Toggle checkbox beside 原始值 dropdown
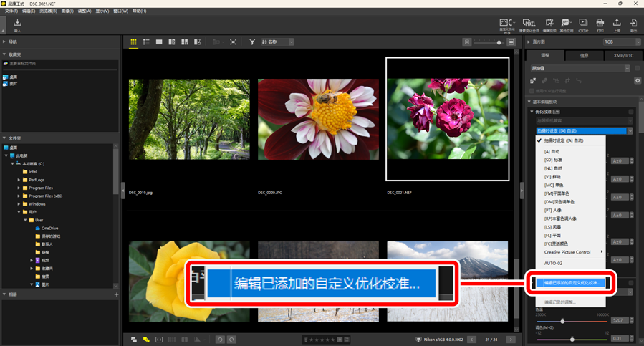 coord(637,69)
